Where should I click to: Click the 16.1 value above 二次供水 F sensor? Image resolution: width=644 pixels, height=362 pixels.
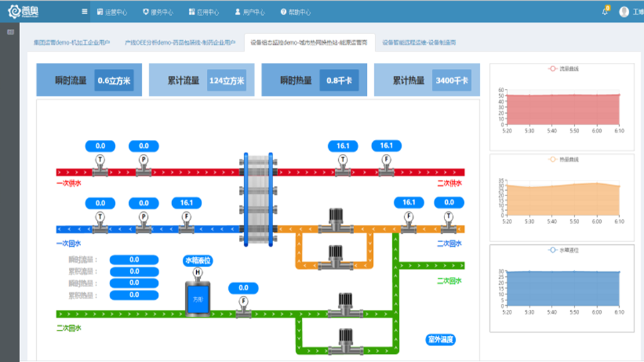coord(386,145)
